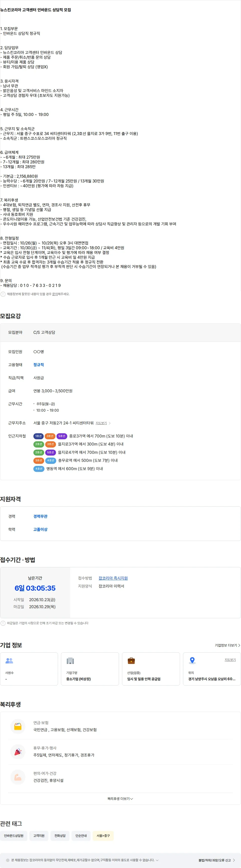Select the 전화상담 tag

60,836
